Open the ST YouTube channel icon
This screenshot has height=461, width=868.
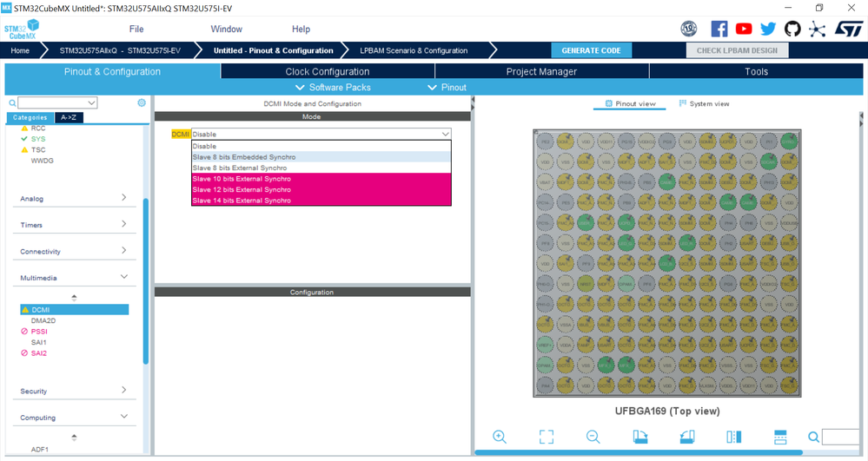point(744,29)
